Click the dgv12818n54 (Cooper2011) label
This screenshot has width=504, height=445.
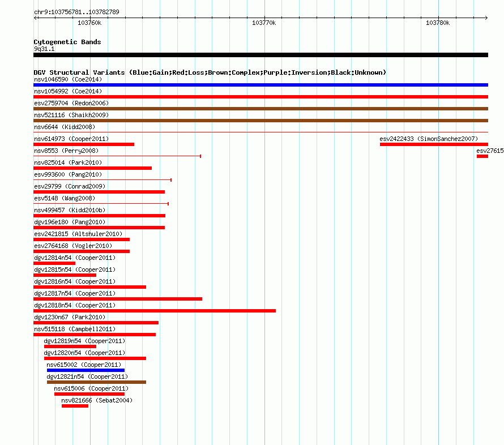point(75,305)
